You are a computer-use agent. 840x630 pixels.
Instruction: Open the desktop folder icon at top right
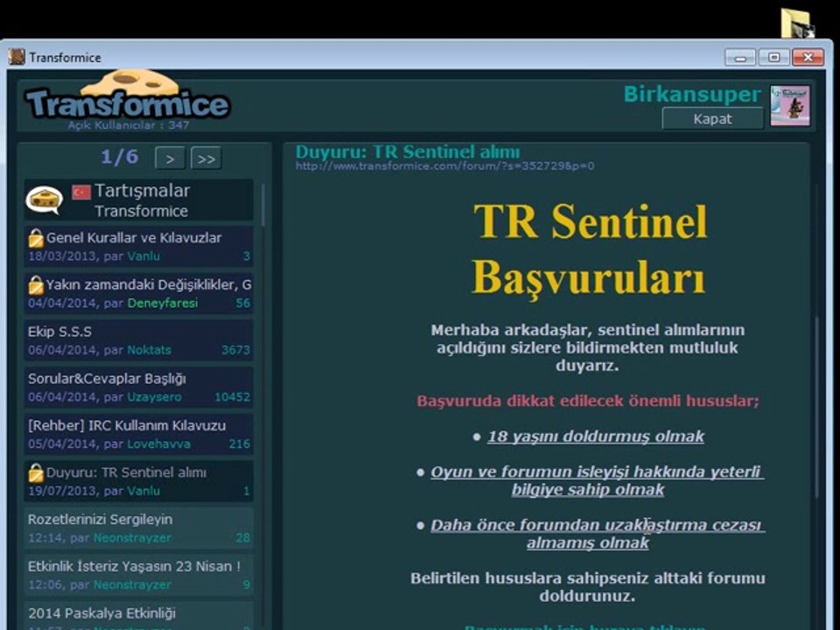[x=797, y=23]
